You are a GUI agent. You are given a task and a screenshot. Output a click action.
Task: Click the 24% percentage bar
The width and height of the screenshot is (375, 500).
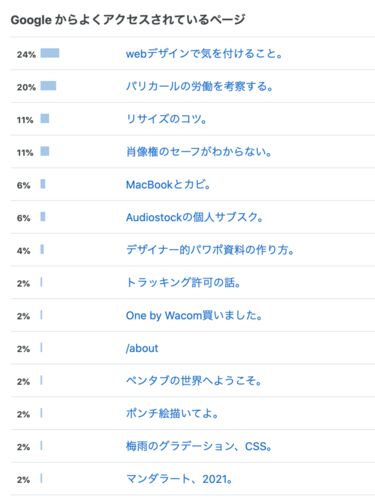click(x=50, y=53)
